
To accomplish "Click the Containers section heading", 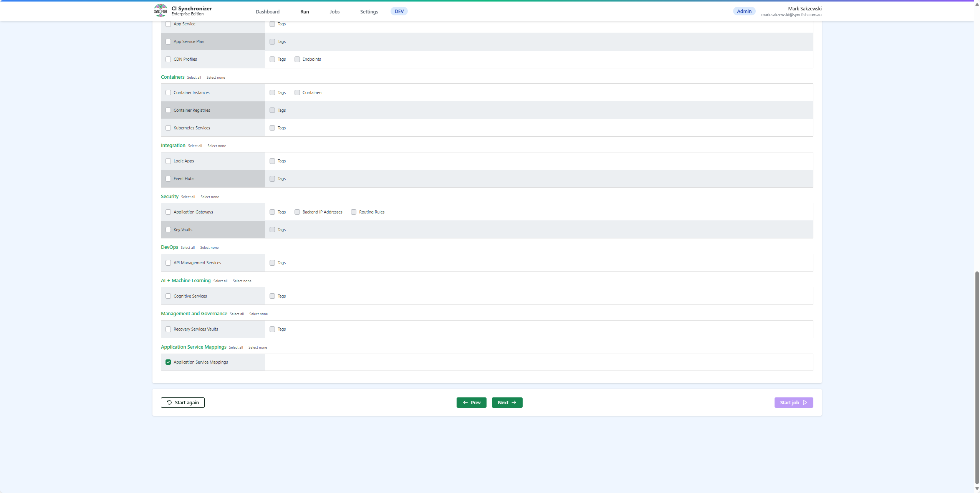I will [x=172, y=77].
